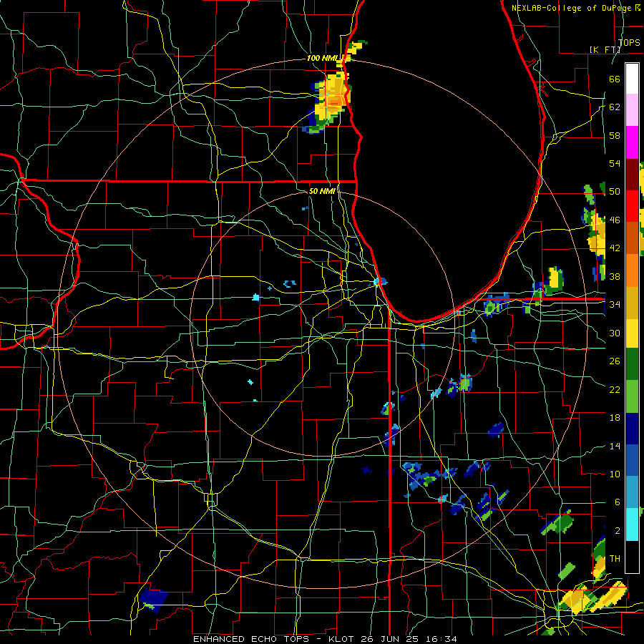Click the 'NEXLAB-College of DuPage' credit text
Screen dimensions: 644x644
[572, 8]
